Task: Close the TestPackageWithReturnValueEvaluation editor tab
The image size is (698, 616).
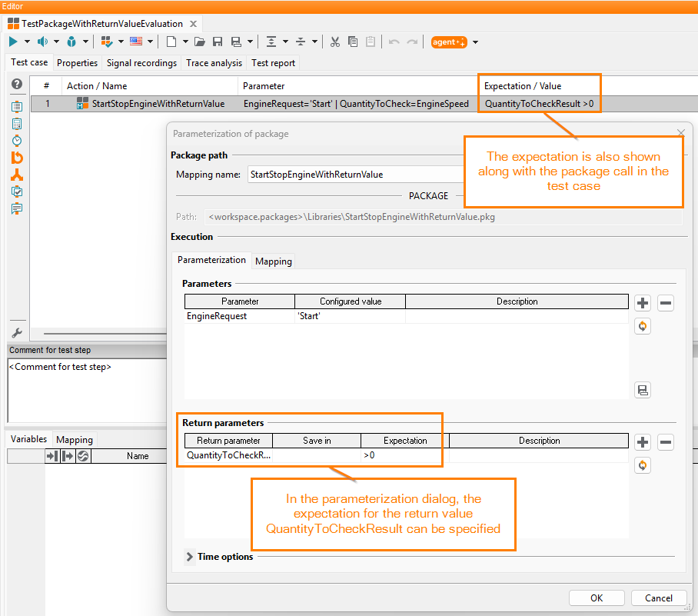Action: (193, 24)
